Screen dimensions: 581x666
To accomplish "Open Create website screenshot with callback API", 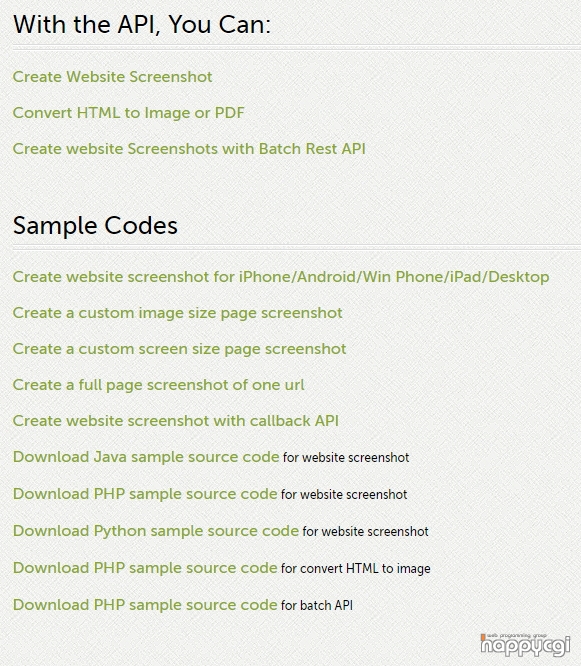I will tap(175, 421).
